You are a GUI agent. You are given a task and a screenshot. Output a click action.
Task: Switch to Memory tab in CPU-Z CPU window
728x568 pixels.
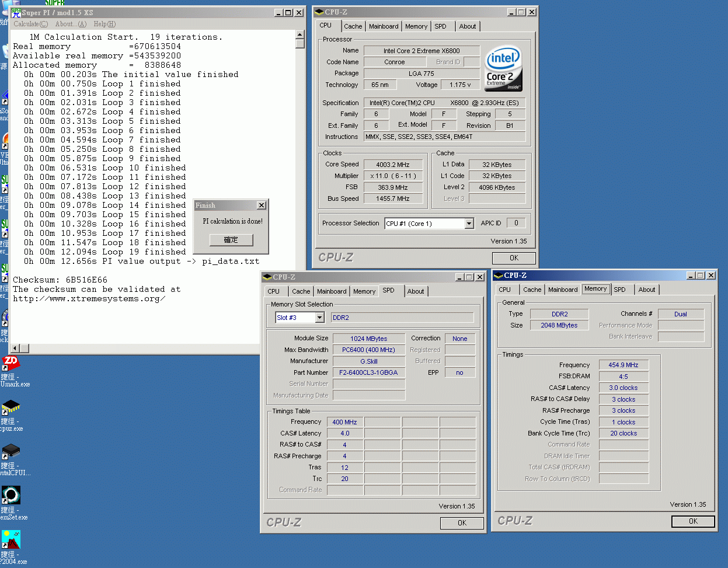[x=416, y=26]
